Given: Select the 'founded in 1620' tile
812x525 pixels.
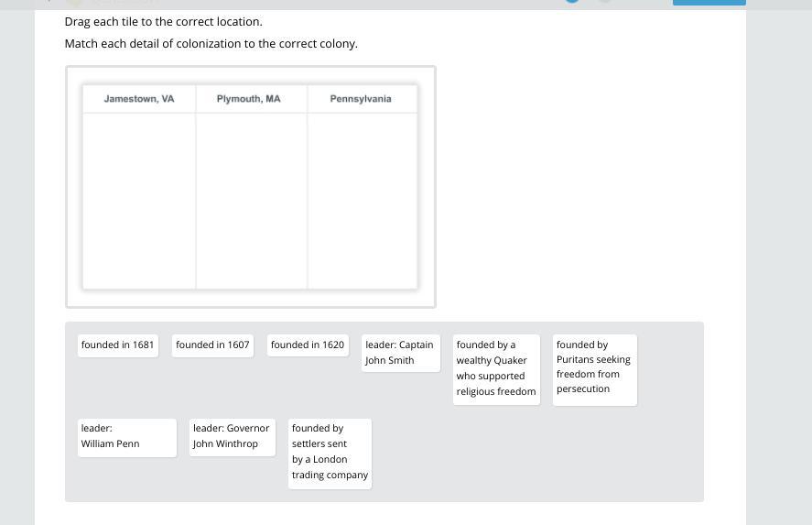Looking at the screenshot, I should click(308, 345).
